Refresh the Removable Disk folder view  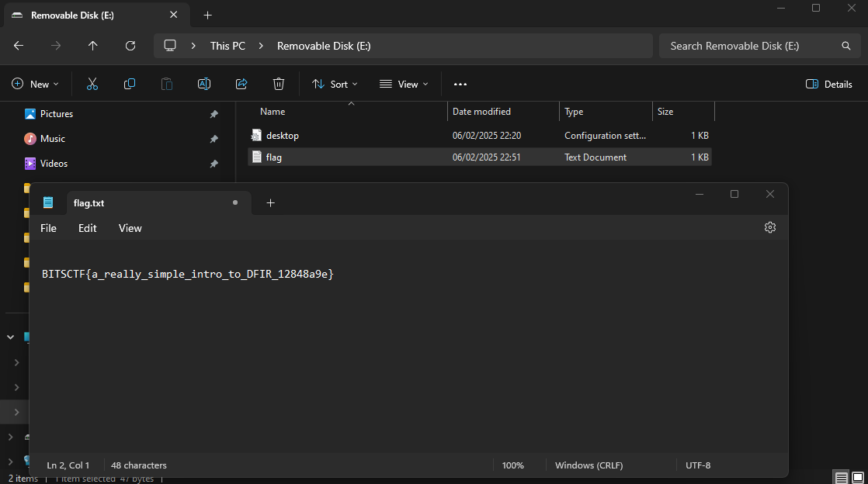[130, 46]
